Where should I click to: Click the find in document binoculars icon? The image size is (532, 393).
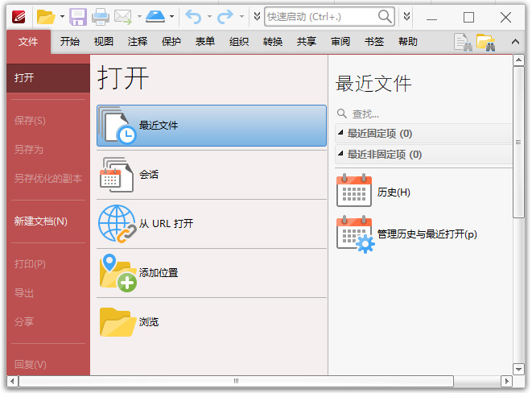pyautogui.click(x=463, y=42)
